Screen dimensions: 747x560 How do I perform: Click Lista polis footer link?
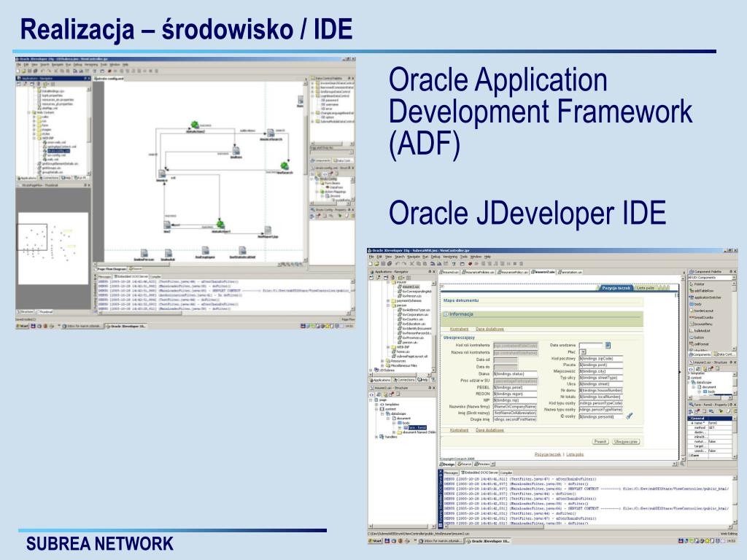click(x=575, y=454)
